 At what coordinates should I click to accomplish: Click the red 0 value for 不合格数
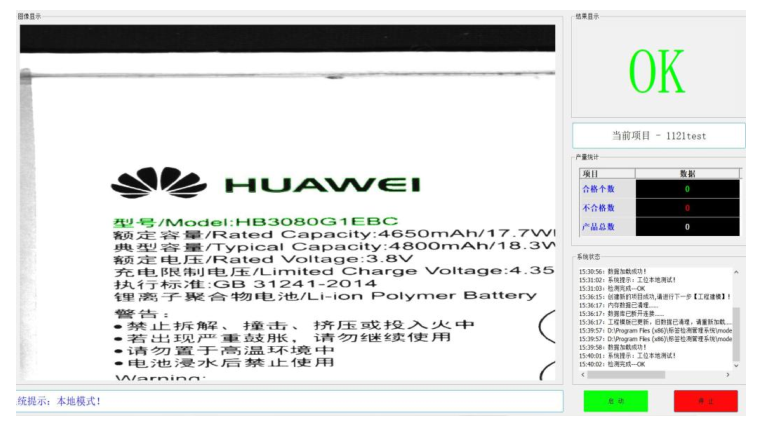point(687,208)
